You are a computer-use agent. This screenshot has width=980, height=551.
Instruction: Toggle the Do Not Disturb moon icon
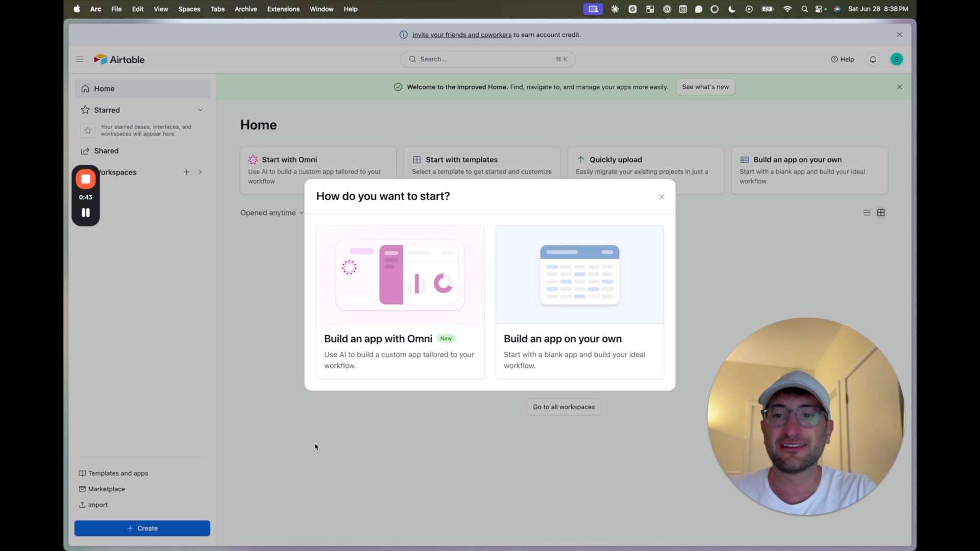(x=732, y=9)
